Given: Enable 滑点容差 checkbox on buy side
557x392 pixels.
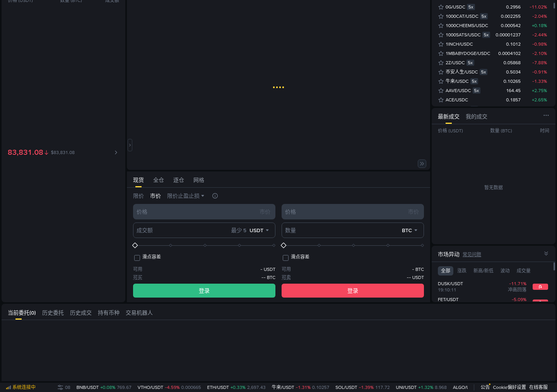Looking at the screenshot, I should coord(137,258).
